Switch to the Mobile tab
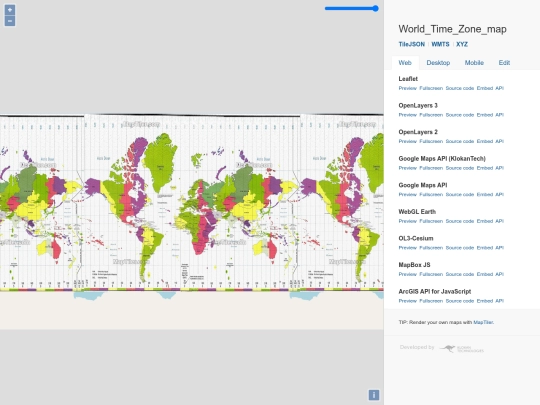Screen dimensions: 540x405 tap(474, 63)
